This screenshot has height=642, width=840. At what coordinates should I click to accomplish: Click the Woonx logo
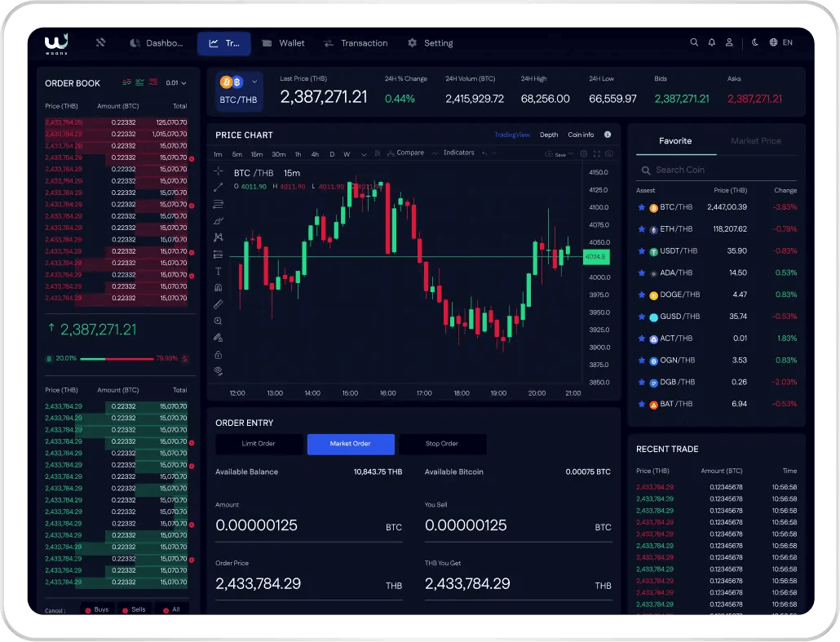pos(56,43)
